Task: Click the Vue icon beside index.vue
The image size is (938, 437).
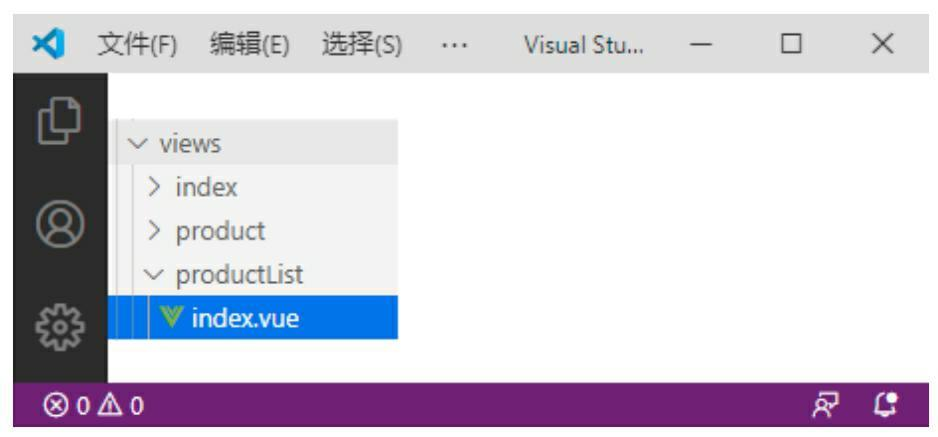Action: coord(171,317)
